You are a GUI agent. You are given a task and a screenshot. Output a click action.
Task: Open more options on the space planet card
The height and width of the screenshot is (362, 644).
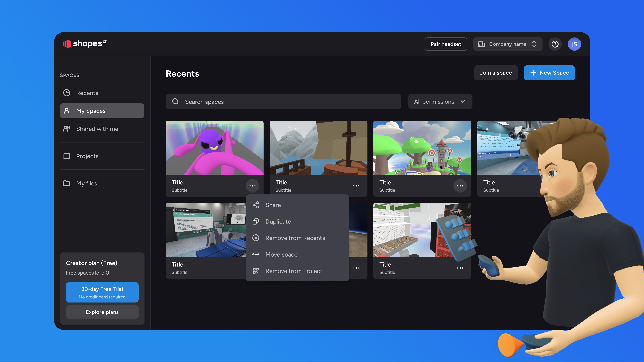click(356, 268)
